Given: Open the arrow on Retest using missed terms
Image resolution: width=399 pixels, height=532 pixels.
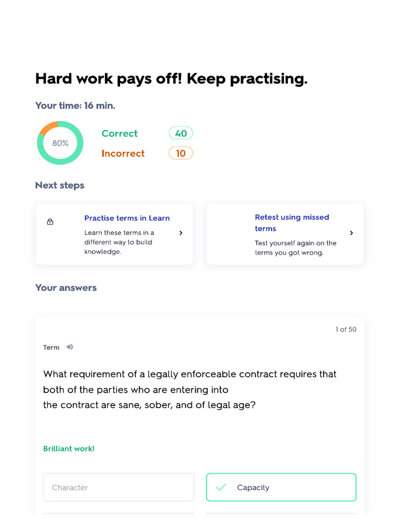Looking at the screenshot, I should pyautogui.click(x=351, y=233).
